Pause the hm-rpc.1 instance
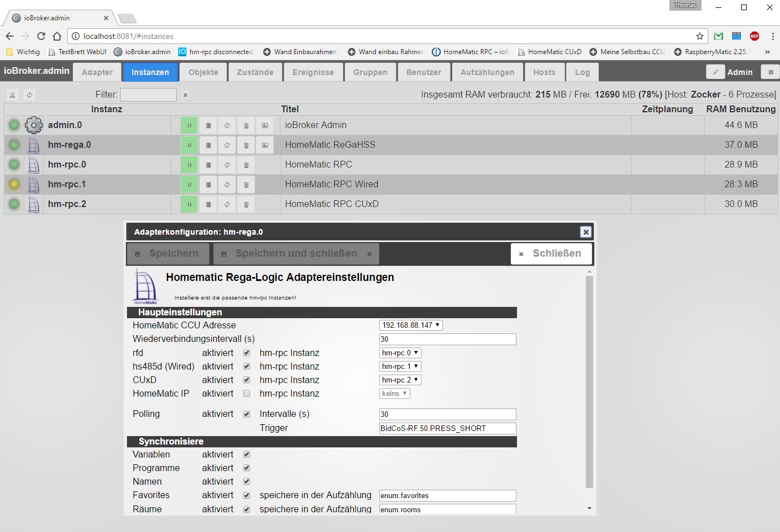 189,184
